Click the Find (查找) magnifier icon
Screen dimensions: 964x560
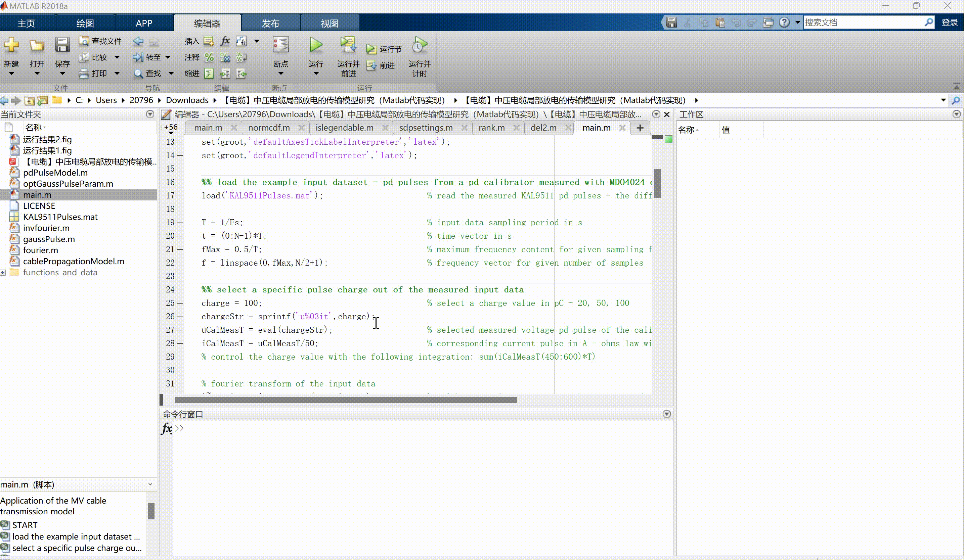[138, 74]
